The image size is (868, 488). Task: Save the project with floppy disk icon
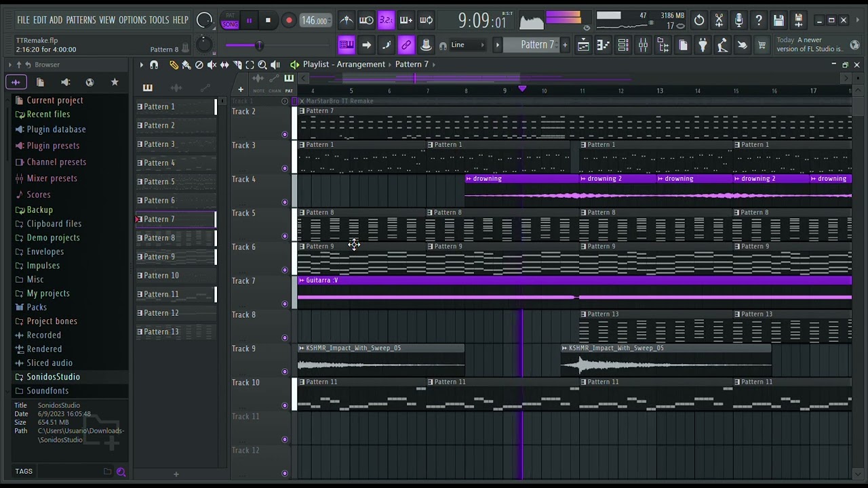(778, 20)
